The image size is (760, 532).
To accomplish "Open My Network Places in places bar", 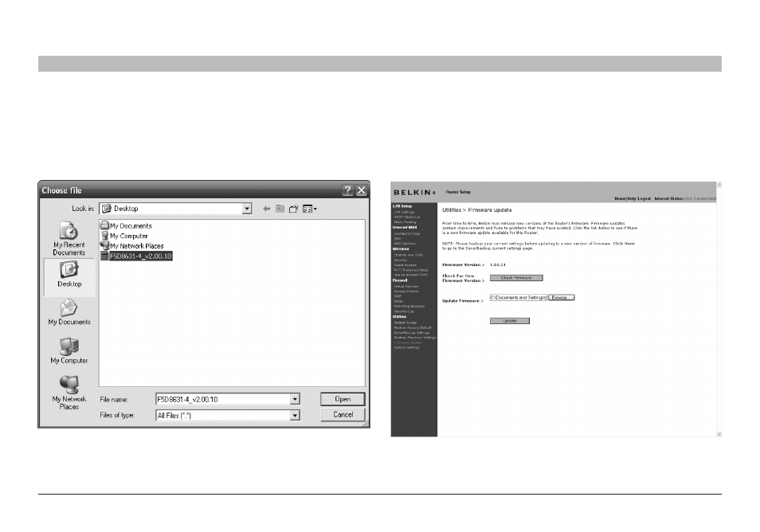I will [69, 393].
